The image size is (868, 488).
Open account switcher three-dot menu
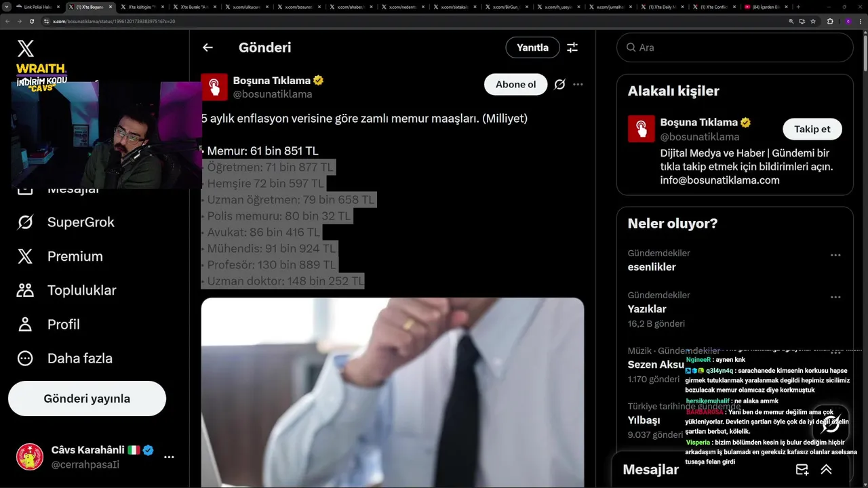coord(169,457)
